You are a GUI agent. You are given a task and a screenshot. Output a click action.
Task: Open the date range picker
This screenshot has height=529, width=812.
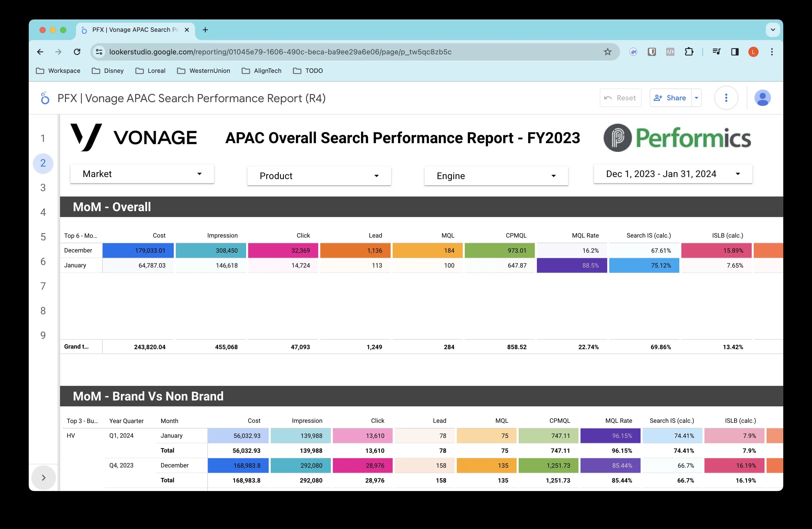[673, 174]
